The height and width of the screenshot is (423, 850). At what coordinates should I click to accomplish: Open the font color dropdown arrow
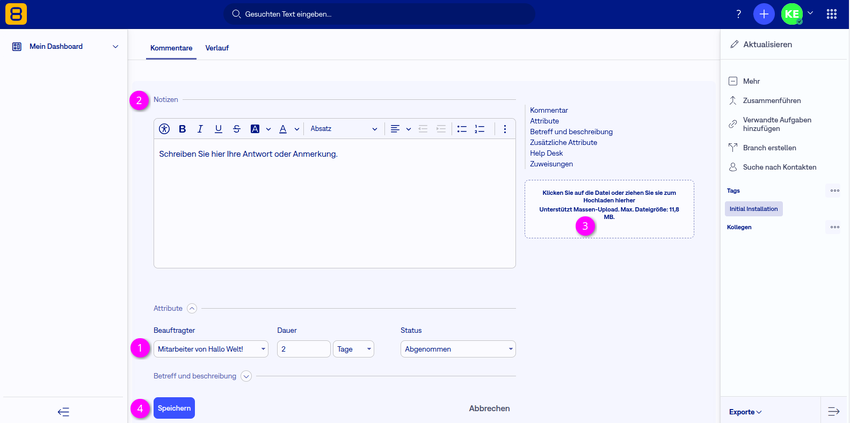[297, 129]
